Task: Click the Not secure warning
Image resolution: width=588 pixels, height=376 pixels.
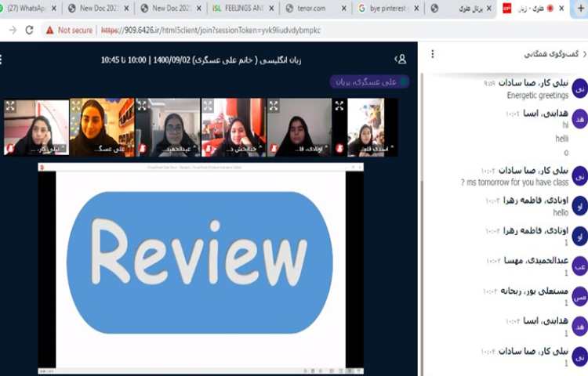Action: click(69, 31)
